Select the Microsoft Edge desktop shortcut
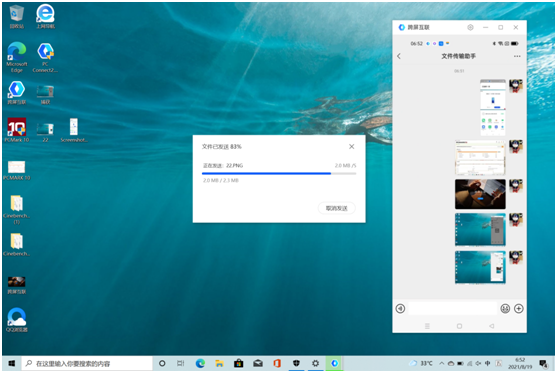557x373 pixels. click(16, 58)
